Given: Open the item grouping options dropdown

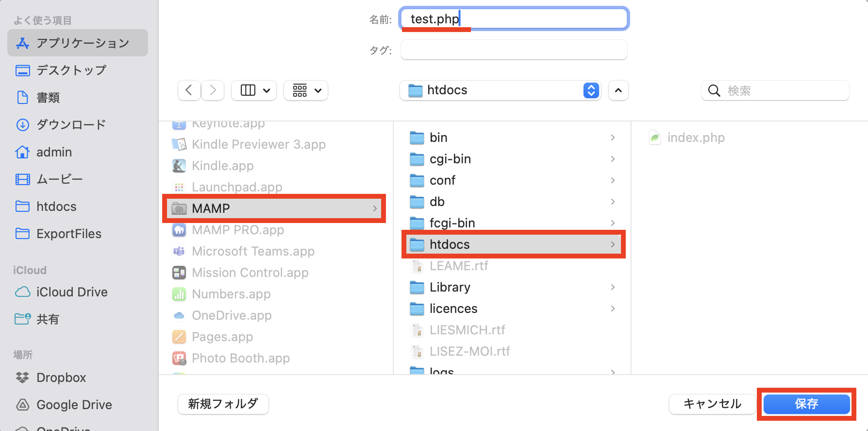Looking at the screenshot, I should (x=306, y=90).
